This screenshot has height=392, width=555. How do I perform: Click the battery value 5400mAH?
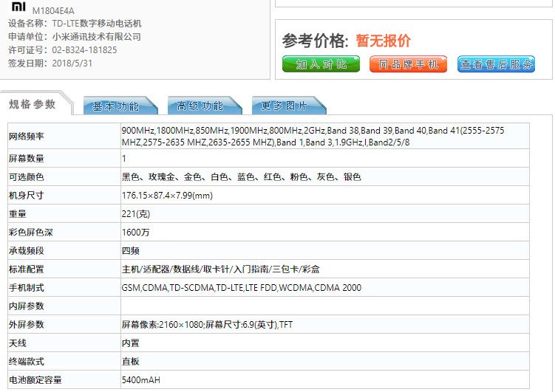point(141,380)
